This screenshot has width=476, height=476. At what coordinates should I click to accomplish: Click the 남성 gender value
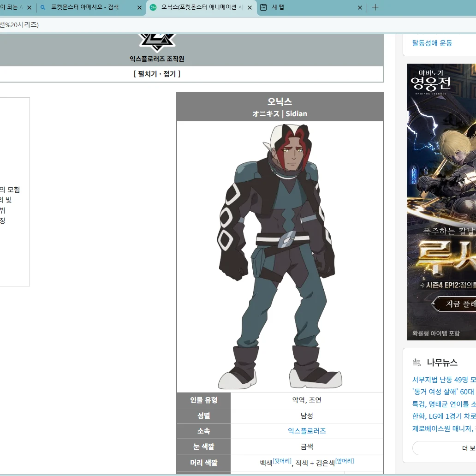(x=307, y=416)
